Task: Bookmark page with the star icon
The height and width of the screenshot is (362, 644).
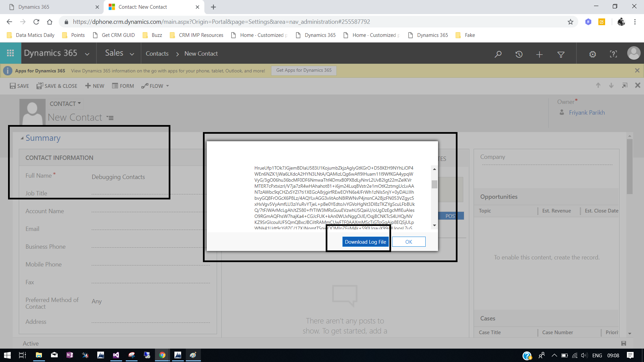Action: pos(571,22)
